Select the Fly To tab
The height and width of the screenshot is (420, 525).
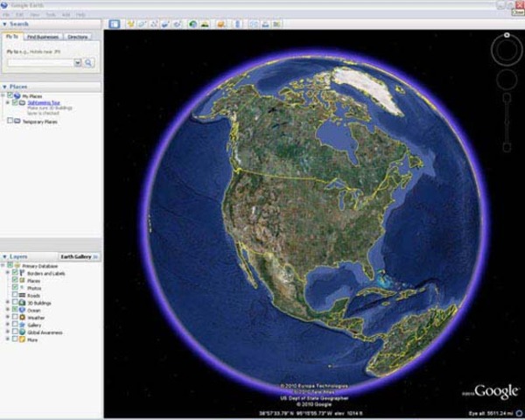12,37
